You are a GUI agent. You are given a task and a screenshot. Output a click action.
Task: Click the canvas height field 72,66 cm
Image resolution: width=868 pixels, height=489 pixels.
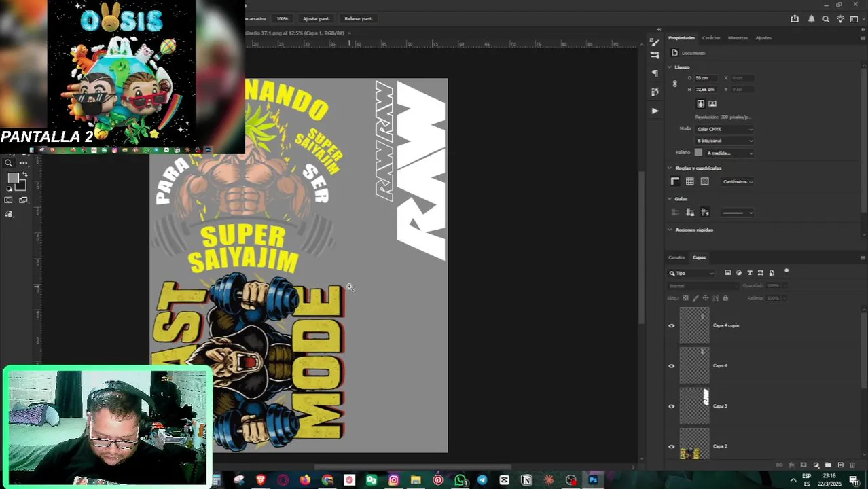(x=707, y=89)
